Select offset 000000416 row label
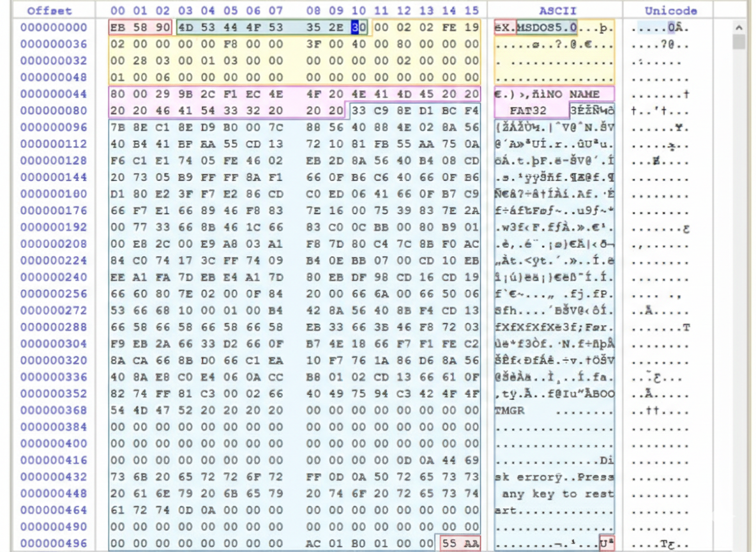This screenshot has height=552, width=756. point(54,461)
